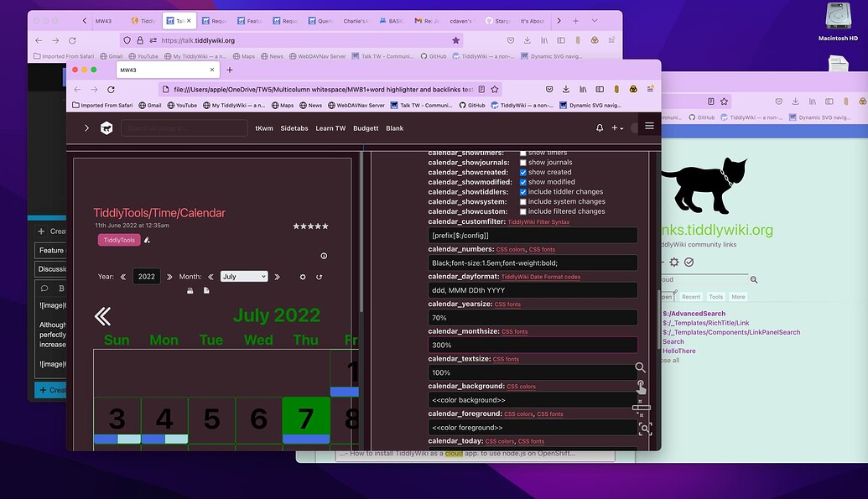
Task: Open the gear control panel in links window
Action: 673,262
